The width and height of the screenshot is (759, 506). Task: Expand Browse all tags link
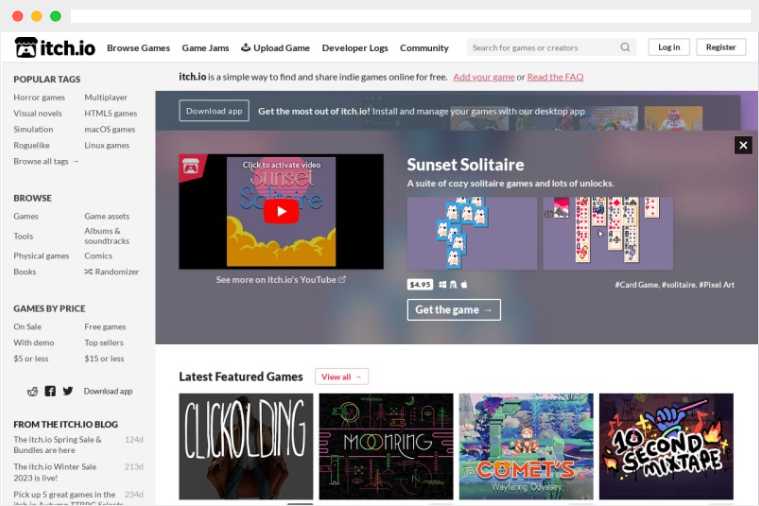[46, 161]
